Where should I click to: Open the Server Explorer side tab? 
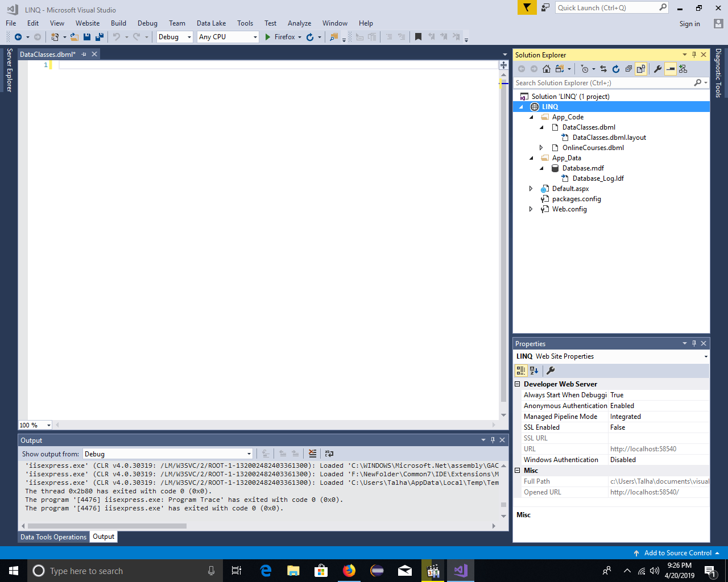pos(9,70)
